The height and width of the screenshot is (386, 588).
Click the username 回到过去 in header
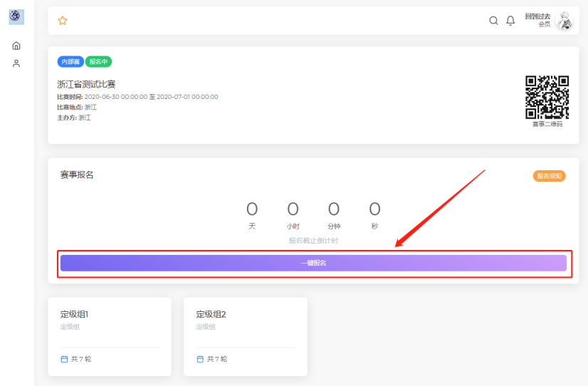(x=537, y=16)
